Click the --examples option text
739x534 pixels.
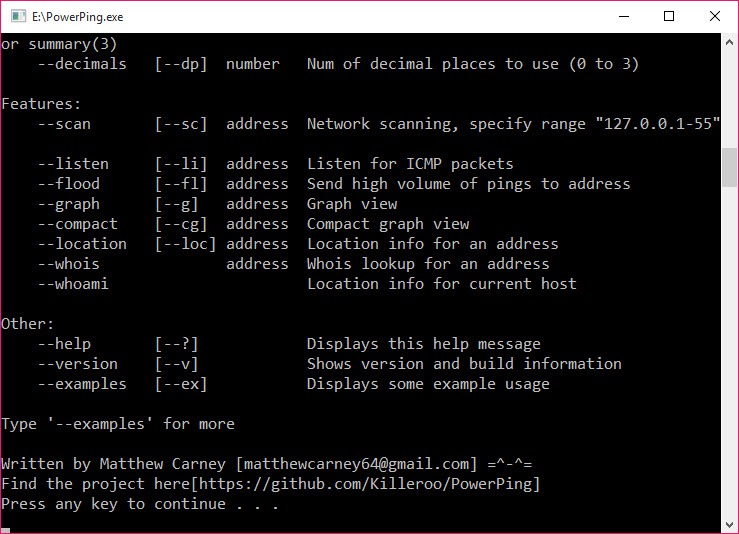tap(82, 384)
